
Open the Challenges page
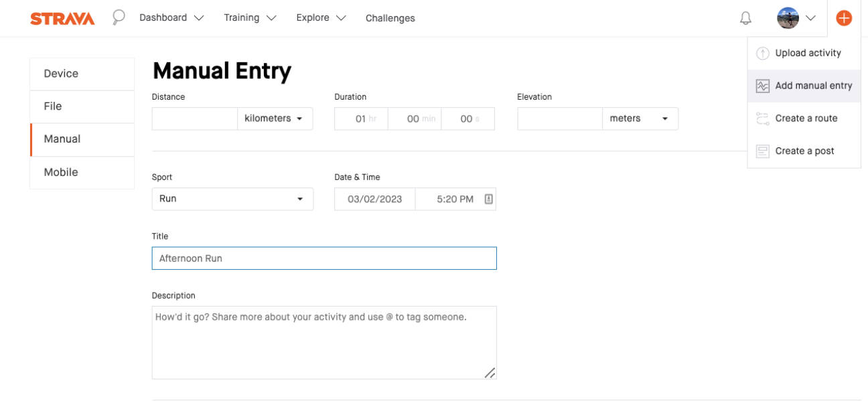point(390,17)
